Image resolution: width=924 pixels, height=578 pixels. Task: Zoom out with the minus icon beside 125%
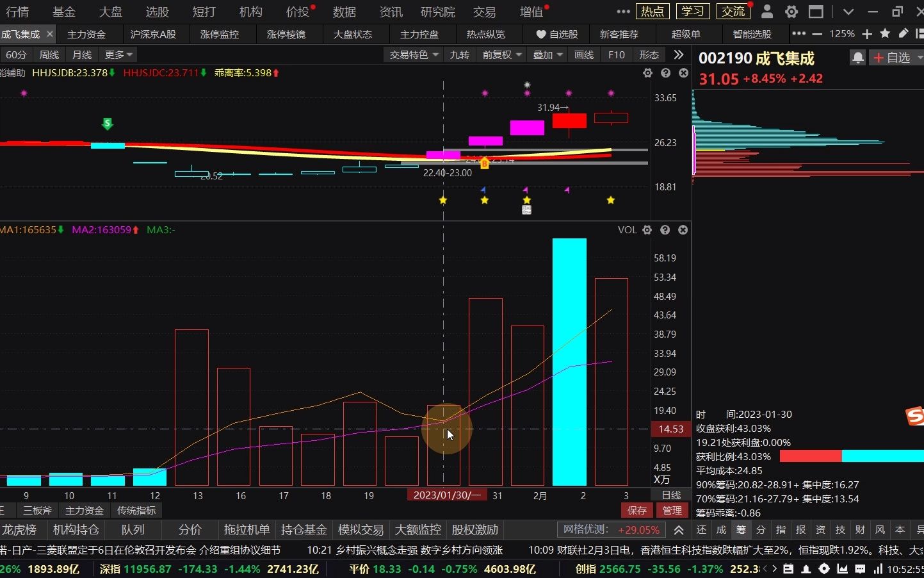click(x=816, y=34)
